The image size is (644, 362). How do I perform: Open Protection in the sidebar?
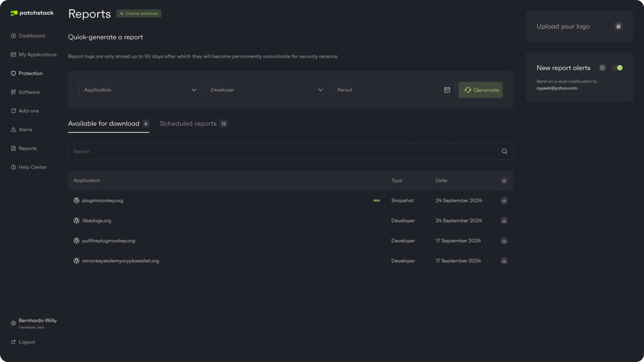pyautogui.click(x=30, y=73)
